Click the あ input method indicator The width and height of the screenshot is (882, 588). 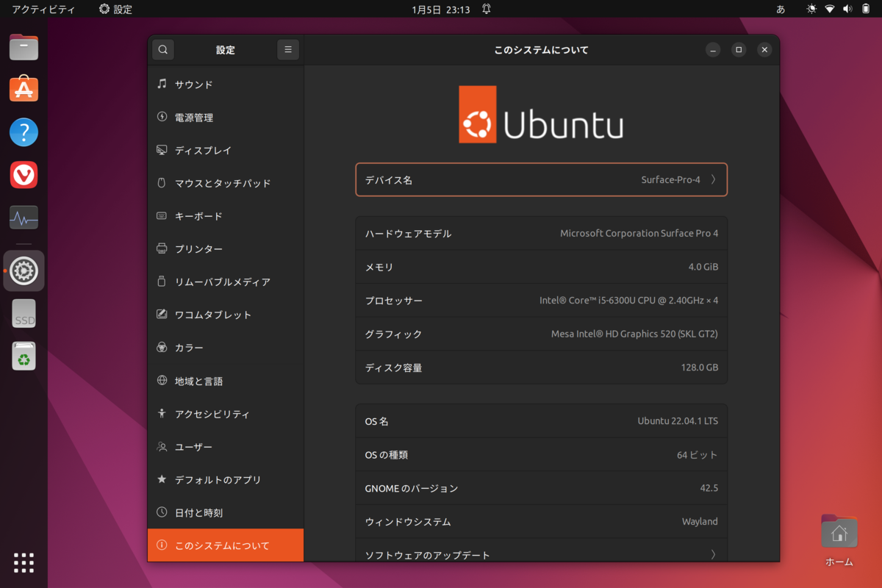coord(779,9)
